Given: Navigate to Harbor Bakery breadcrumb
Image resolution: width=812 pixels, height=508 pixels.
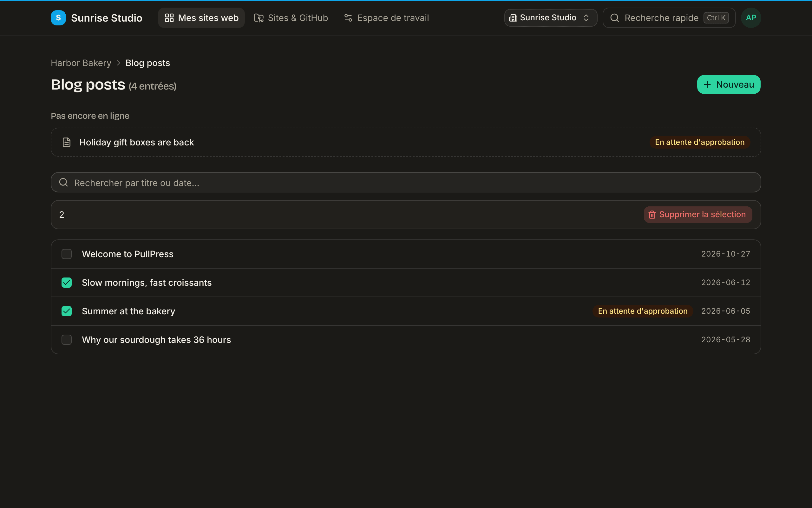Looking at the screenshot, I should [81, 63].
